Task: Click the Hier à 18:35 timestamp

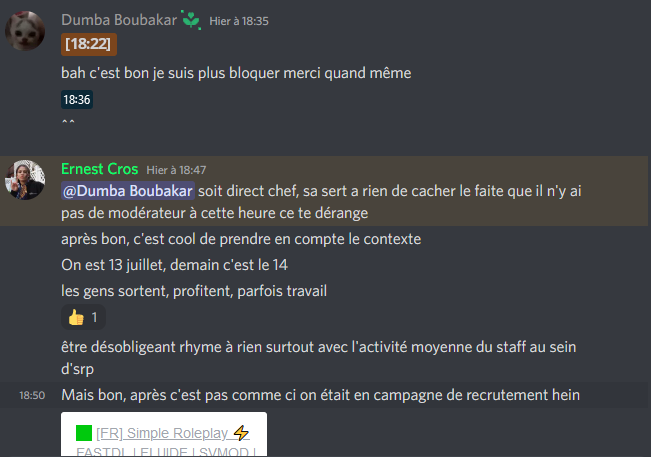Action: (x=239, y=21)
